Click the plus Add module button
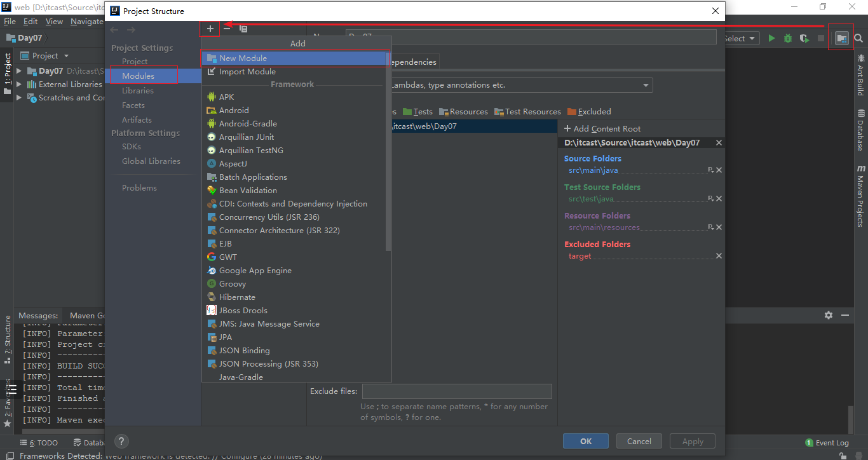The image size is (868, 460). [x=210, y=29]
